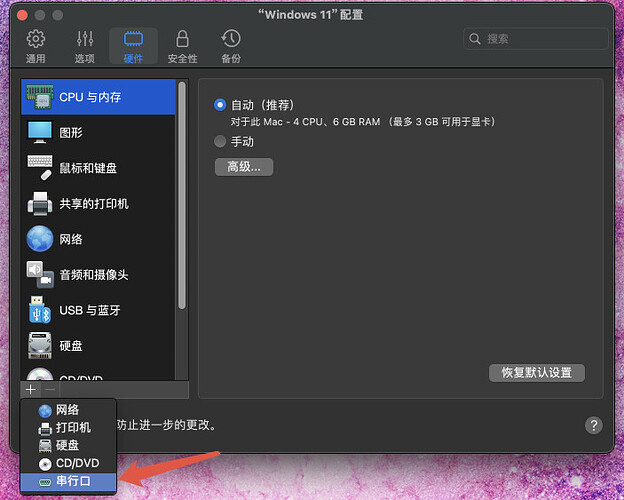
Task: Select 图形 monitor icon in sidebar
Action: click(98, 133)
